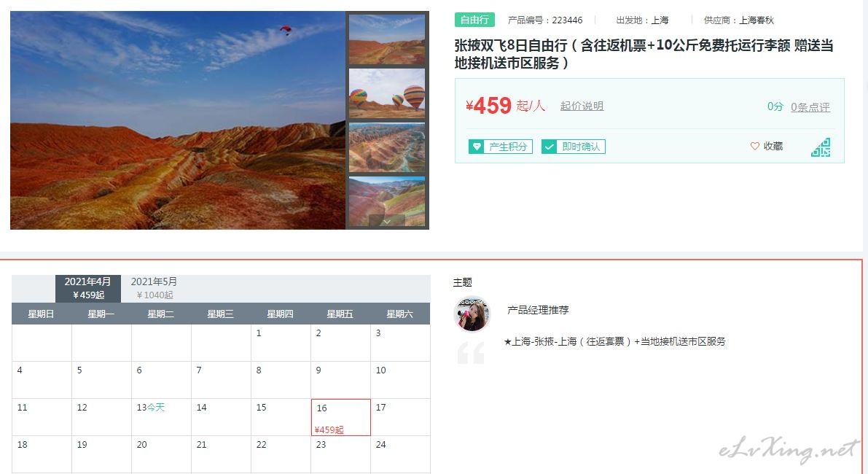This screenshot has width=868, height=474.
Task: Click the 即时确认 label button
Action: [574, 147]
